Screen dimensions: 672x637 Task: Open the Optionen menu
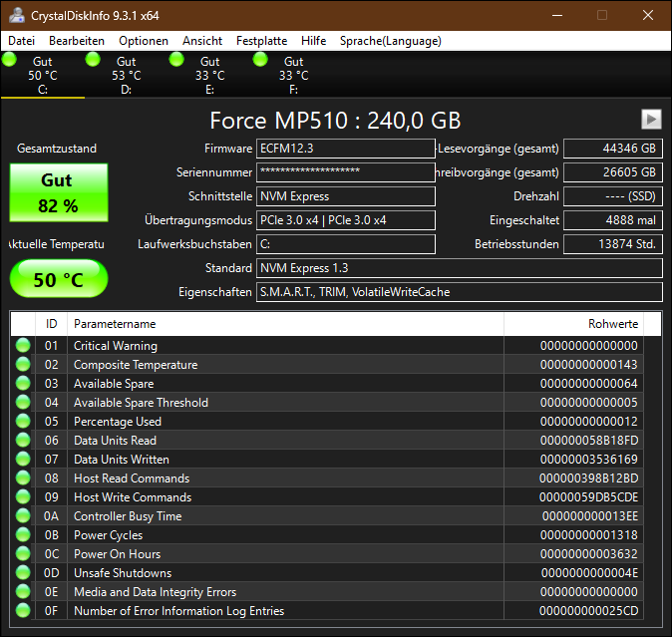[144, 41]
